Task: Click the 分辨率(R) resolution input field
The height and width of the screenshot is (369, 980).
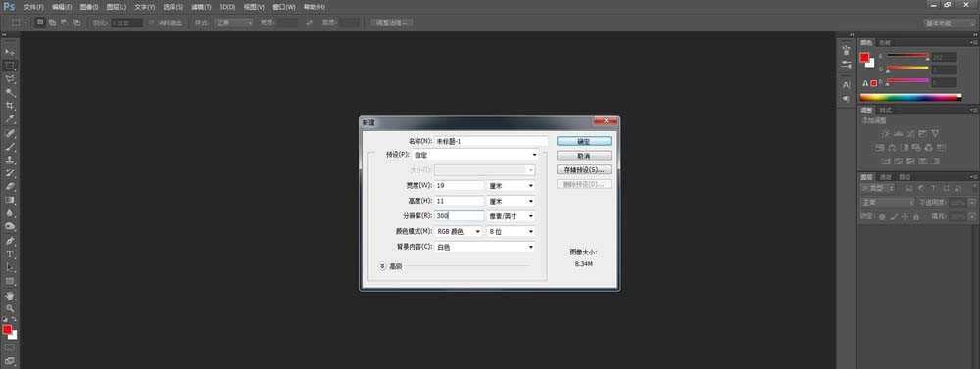Action: tap(460, 216)
